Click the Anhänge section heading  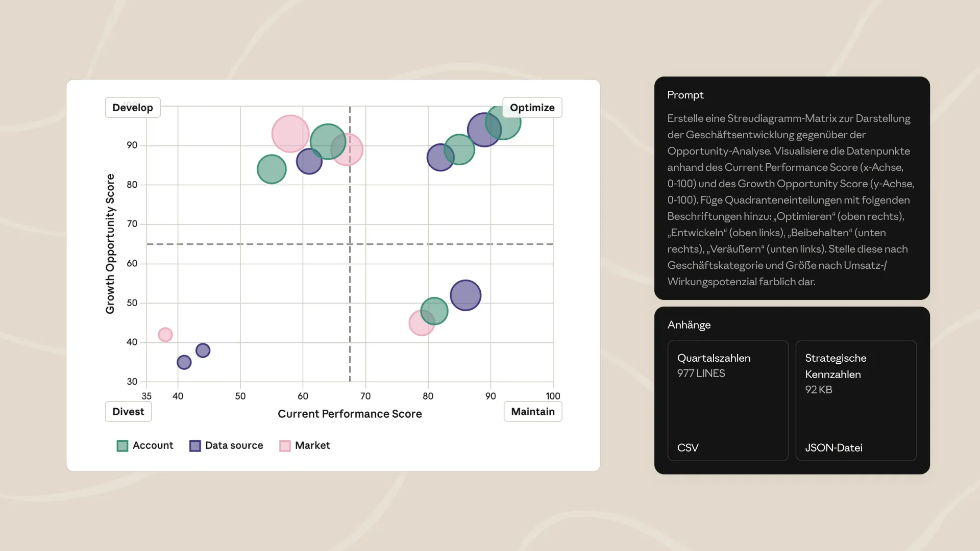(x=689, y=325)
